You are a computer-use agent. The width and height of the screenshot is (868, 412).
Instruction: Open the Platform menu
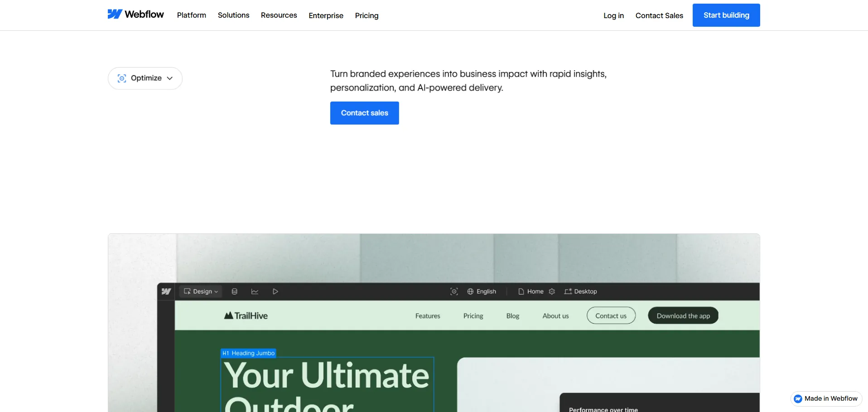pyautogui.click(x=191, y=15)
